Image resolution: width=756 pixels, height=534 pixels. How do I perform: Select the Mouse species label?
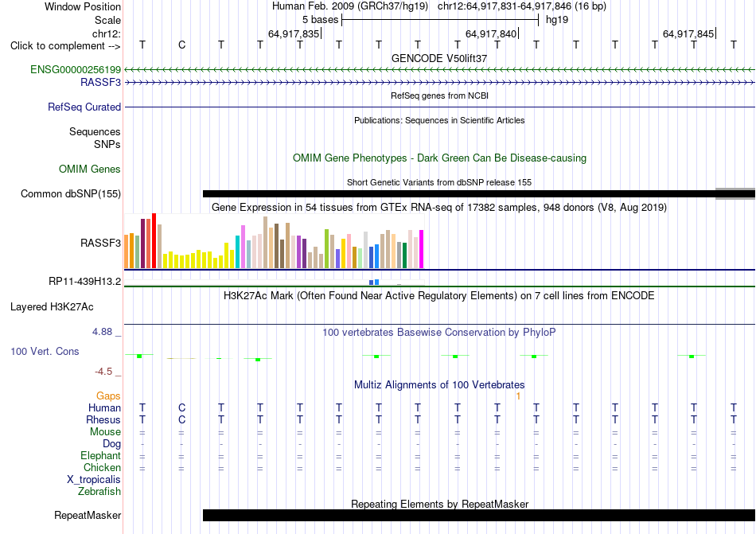tap(105, 432)
